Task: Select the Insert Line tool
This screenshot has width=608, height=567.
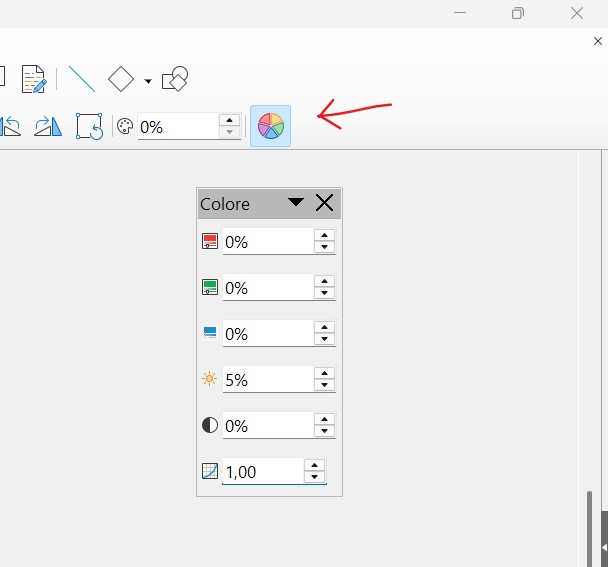Action: [82, 79]
